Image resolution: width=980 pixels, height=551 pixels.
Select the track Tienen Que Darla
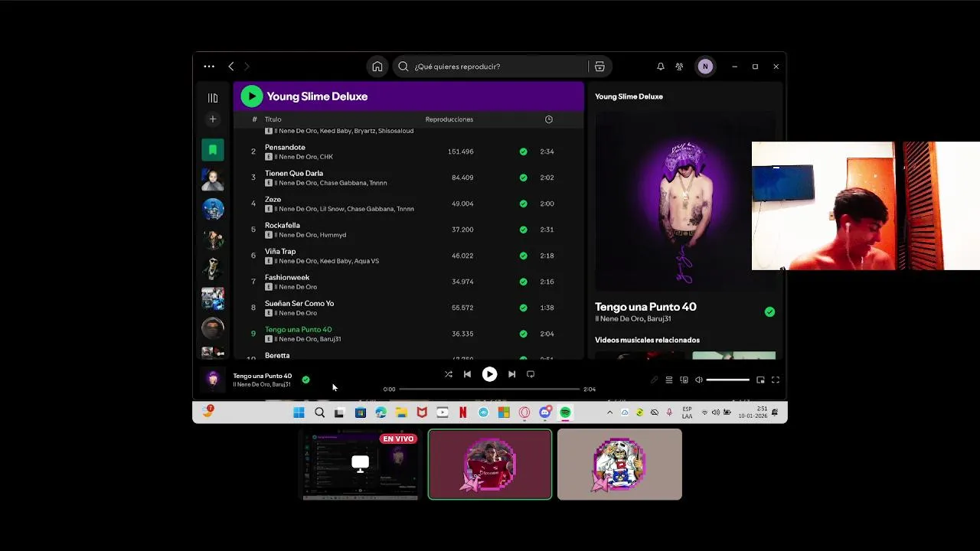tap(294, 173)
